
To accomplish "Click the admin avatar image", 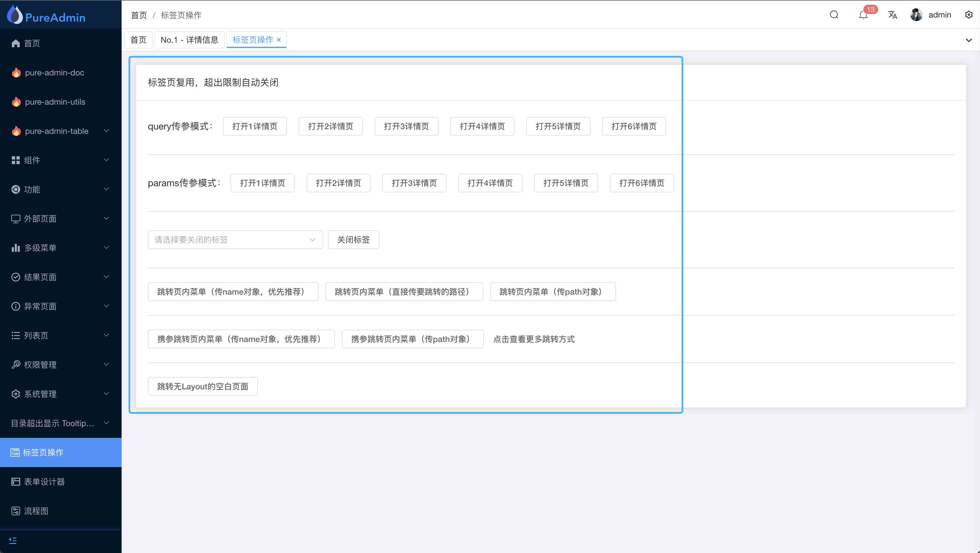I will [916, 15].
